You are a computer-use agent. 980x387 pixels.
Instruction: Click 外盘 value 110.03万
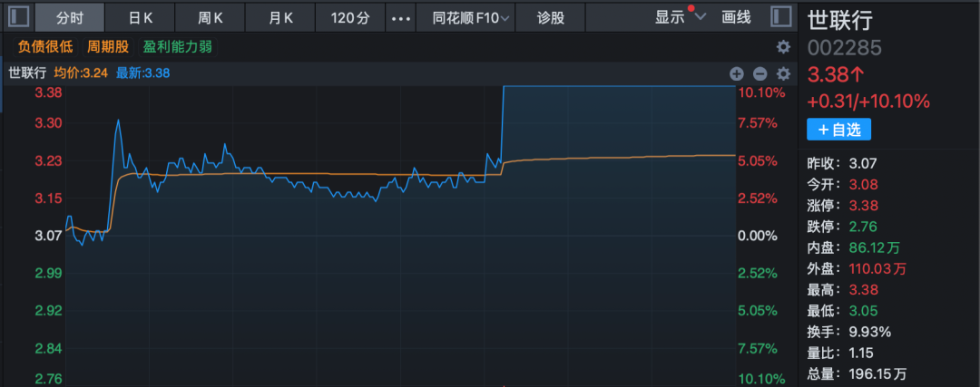877,269
